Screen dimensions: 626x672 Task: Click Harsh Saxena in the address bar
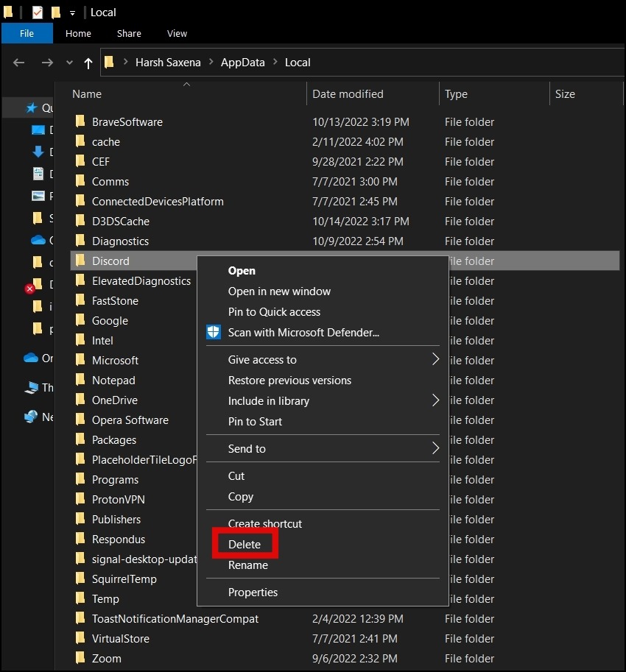[x=168, y=63]
